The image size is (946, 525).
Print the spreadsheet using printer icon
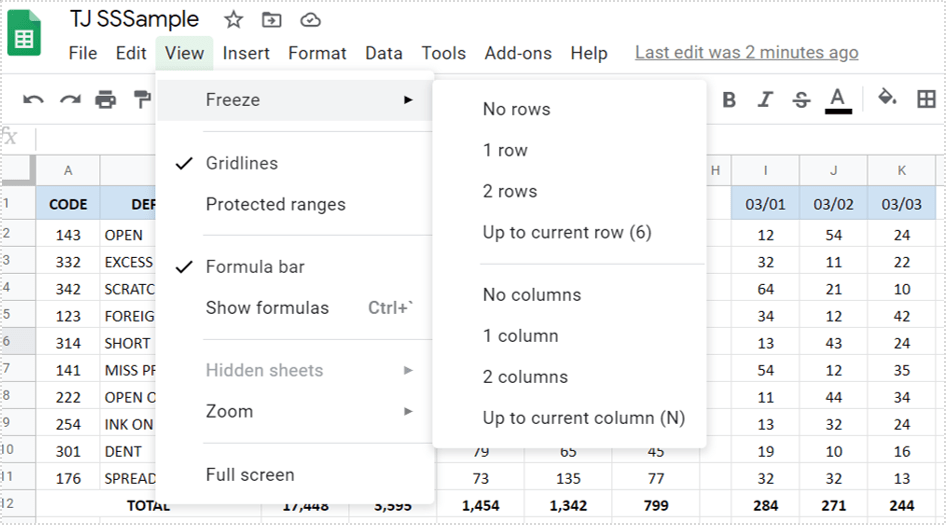tap(105, 99)
